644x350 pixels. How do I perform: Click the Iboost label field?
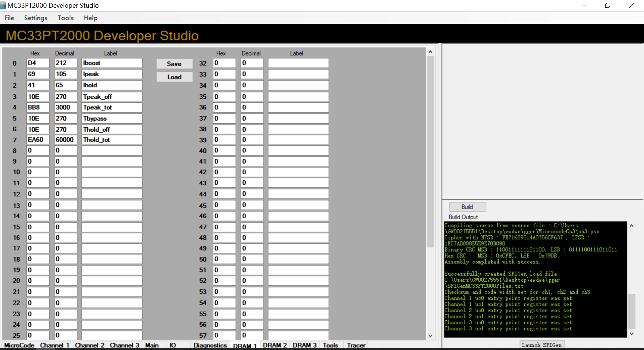(112, 63)
